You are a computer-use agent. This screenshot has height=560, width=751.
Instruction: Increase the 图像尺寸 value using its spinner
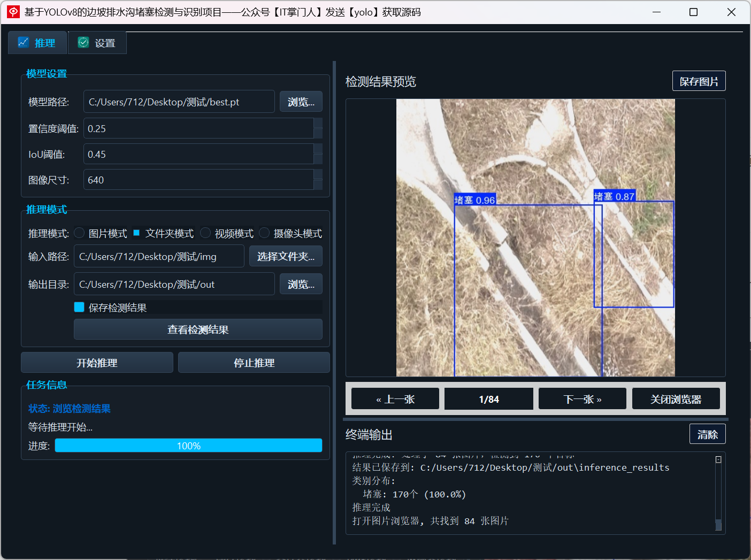point(318,174)
